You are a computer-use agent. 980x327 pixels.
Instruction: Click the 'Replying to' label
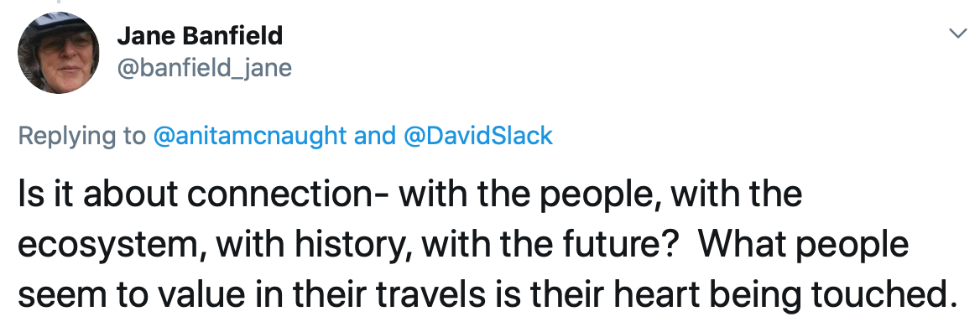pos(81,136)
